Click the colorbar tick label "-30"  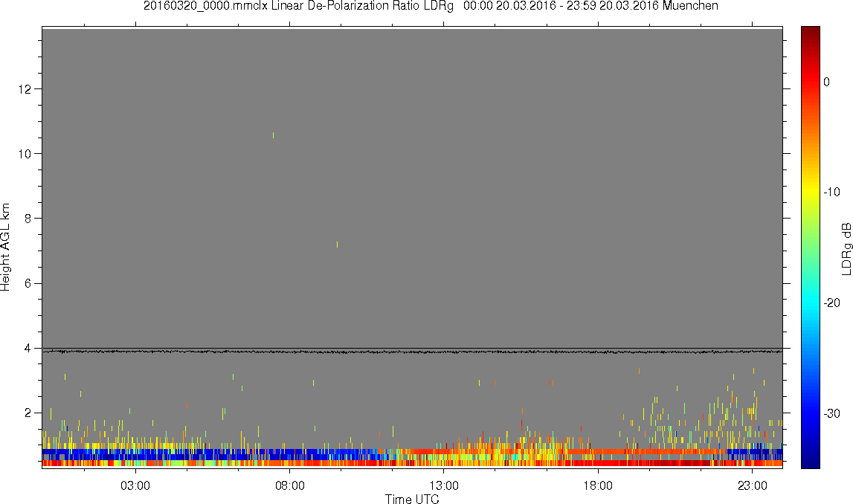point(831,414)
